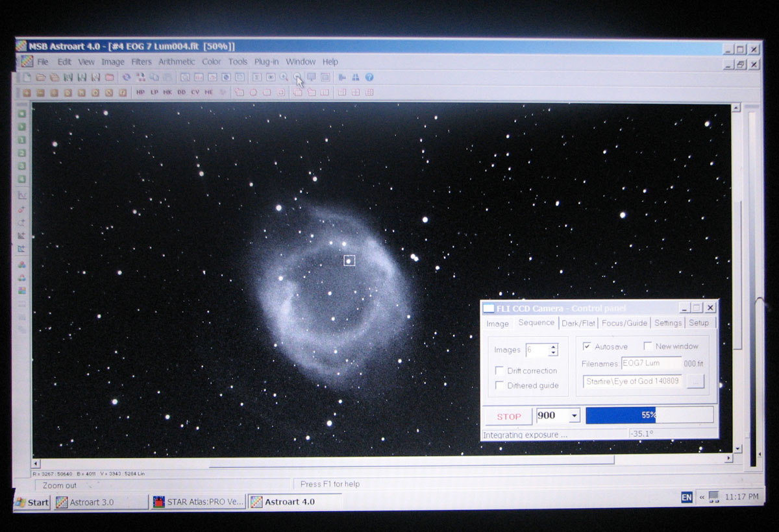Image resolution: width=779 pixels, height=532 pixels.
Task: Click the ME median filter icon
Action: pyautogui.click(x=208, y=92)
